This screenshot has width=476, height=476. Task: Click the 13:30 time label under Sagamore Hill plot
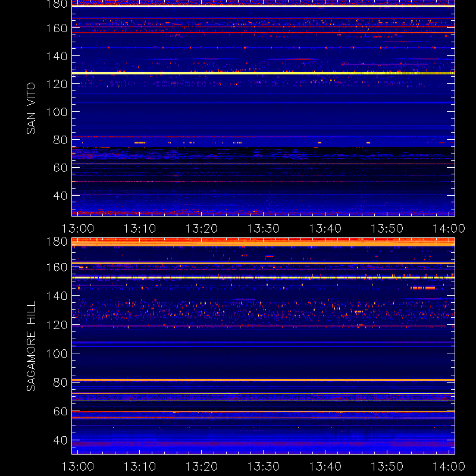(x=263, y=466)
